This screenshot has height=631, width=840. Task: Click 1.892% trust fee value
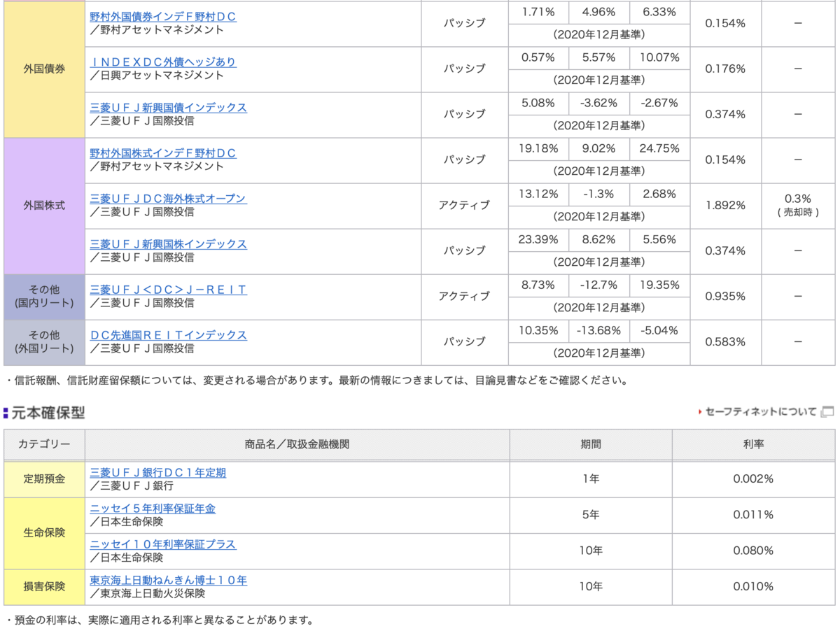[725, 205]
